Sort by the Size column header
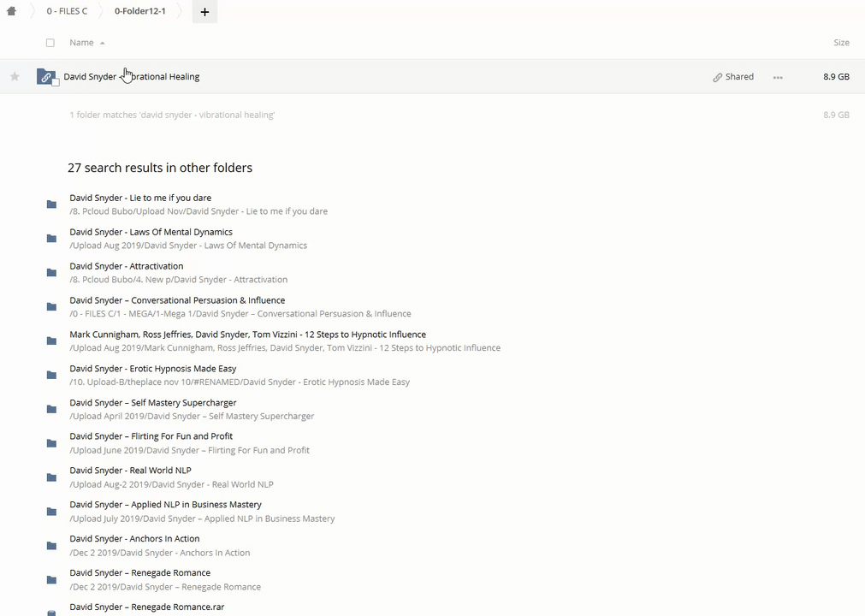This screenshot has width=865, height=616. coord(841,43)
